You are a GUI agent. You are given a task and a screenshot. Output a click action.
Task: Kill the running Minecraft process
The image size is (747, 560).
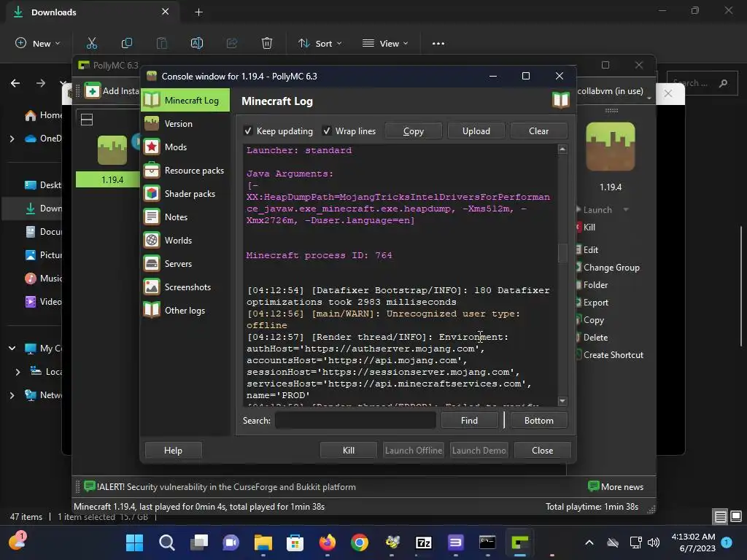click(349, 451)
